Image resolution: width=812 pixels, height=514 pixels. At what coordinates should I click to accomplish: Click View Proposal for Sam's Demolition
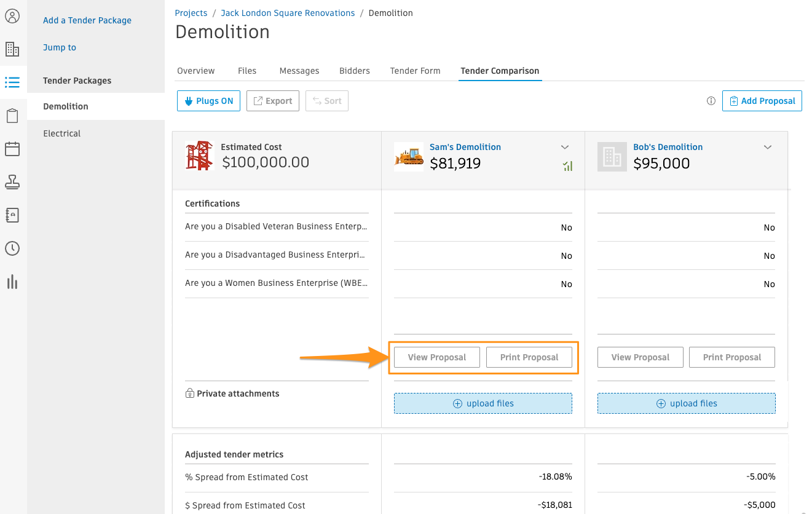(436, 357)
